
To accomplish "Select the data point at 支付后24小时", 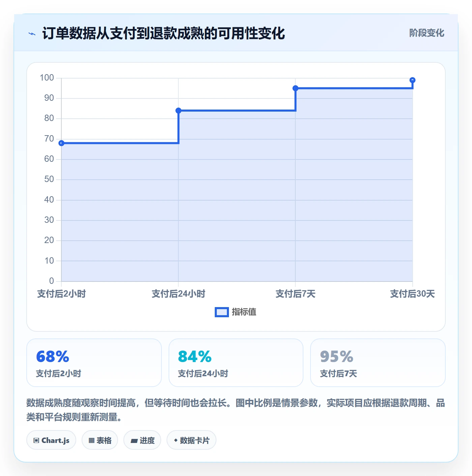I will (178, 111).
